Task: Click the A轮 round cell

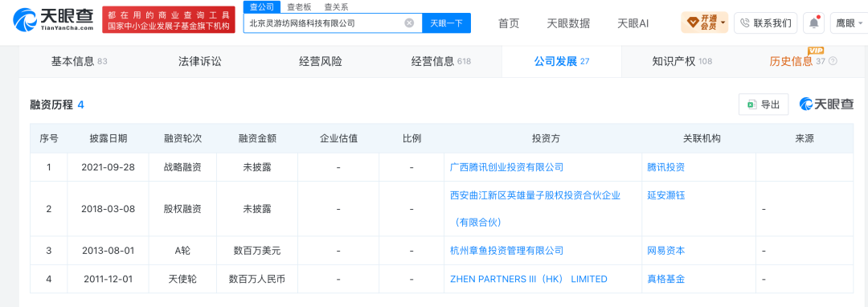Action: (x=182, y=251)
